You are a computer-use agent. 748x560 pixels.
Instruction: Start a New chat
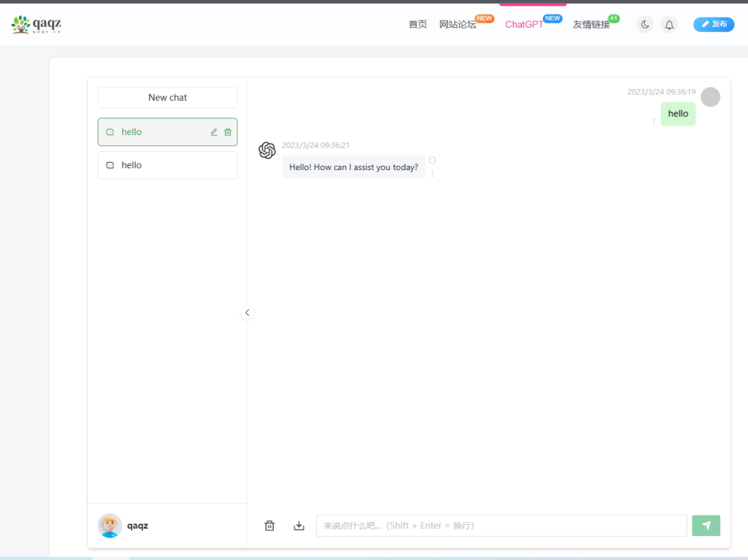point(167,97)
